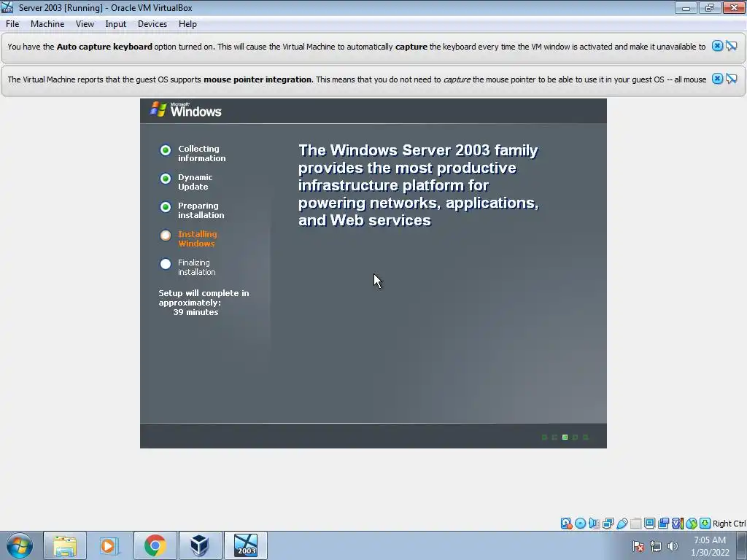Open Windows Media Player from the taskbar
Image resolution: width=747 pixels, height=560 pixels.
(109, 545)
